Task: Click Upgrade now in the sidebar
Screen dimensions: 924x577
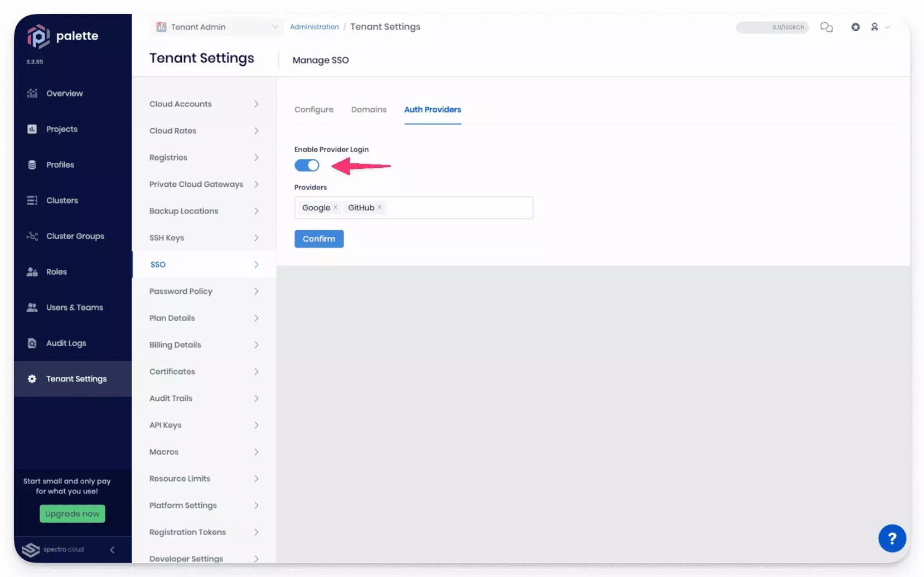Action: click(72, 513)
